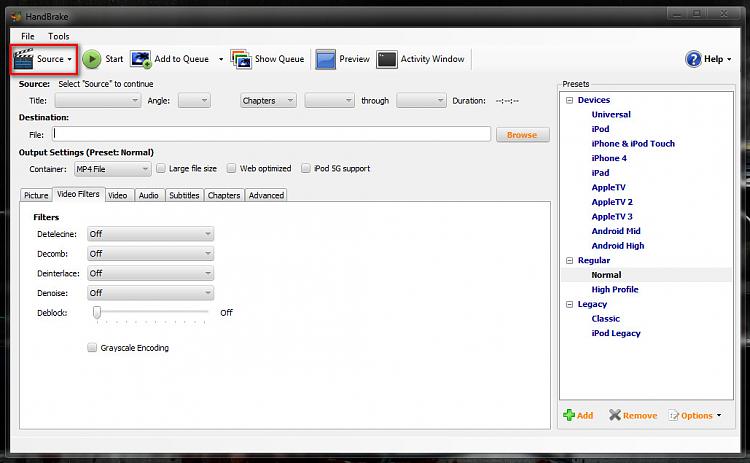Open the Decomb dropdown
The image size is (750, 463).
coord(150,254)
